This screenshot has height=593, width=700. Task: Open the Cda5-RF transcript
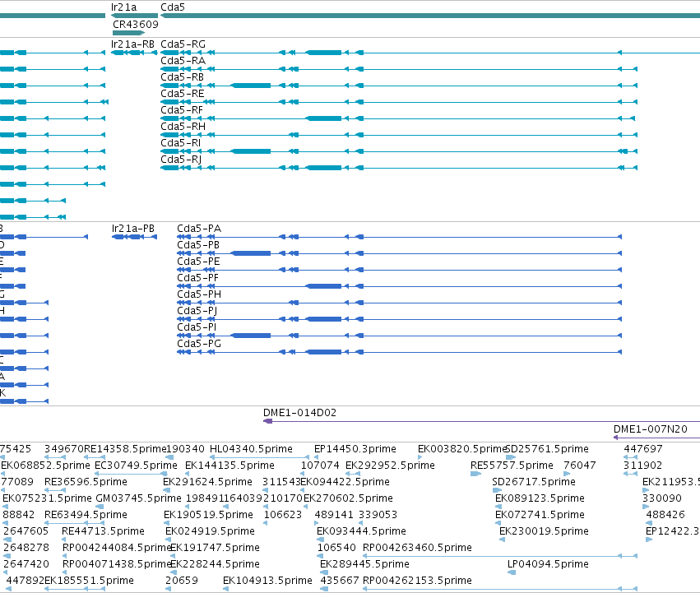(x=398, y=118)
